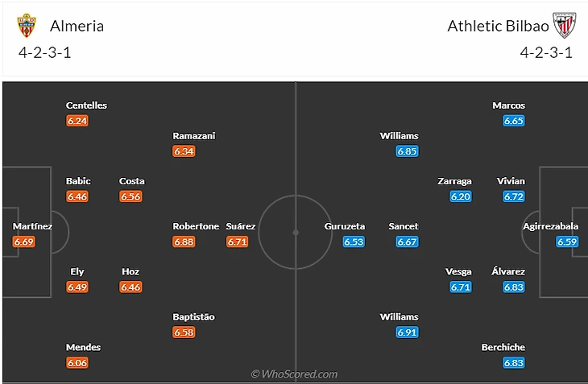Click Agirrezabala's 6.59 rating badge

(567, 242)
